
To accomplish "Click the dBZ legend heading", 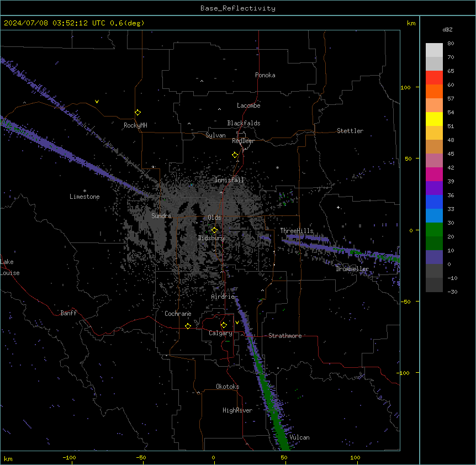I will 447,29.
